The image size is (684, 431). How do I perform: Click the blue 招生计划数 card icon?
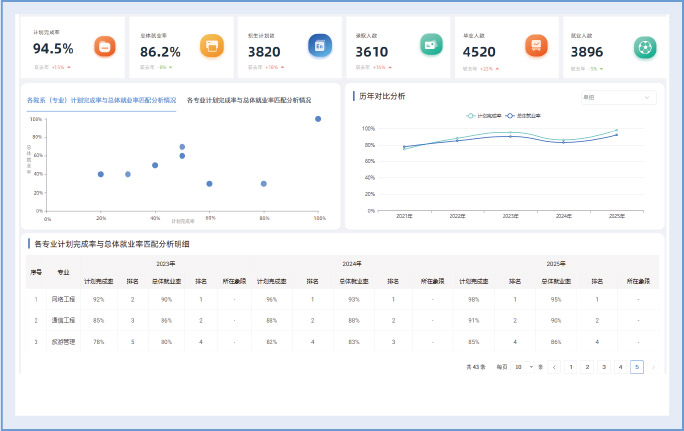320,46
